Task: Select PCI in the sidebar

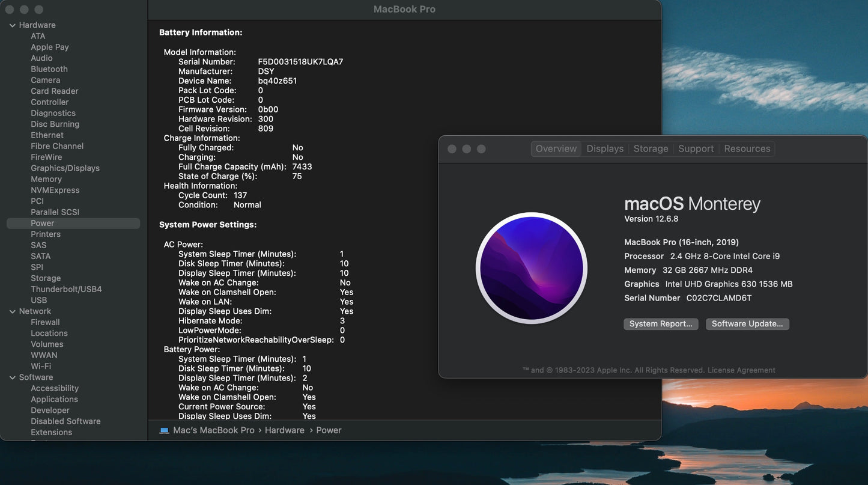Action: (37, 201)
